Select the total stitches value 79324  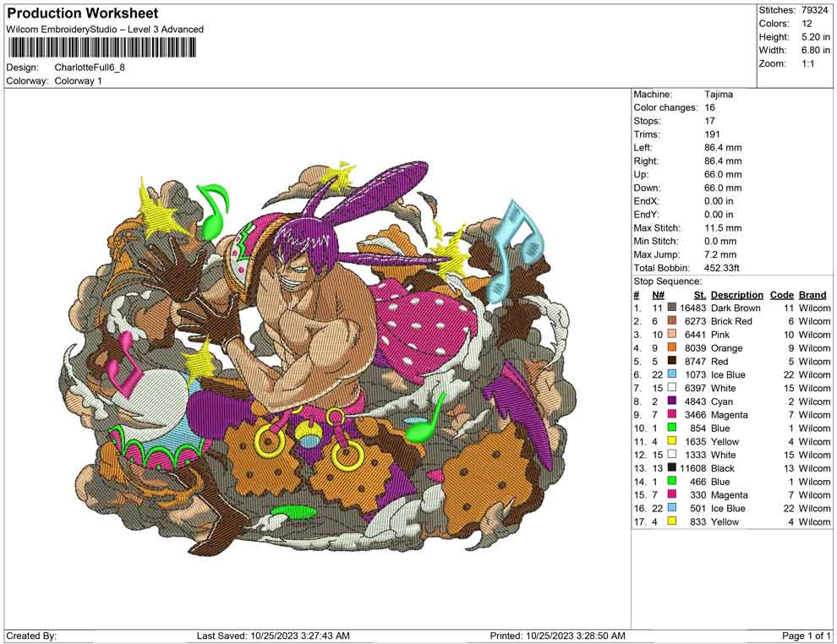(x=814, y=10)
